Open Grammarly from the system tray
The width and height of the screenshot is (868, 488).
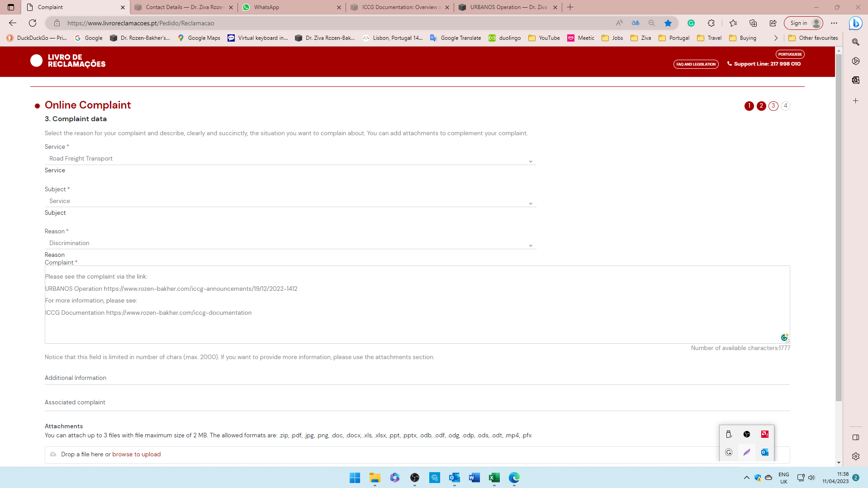tap(729, 452)
